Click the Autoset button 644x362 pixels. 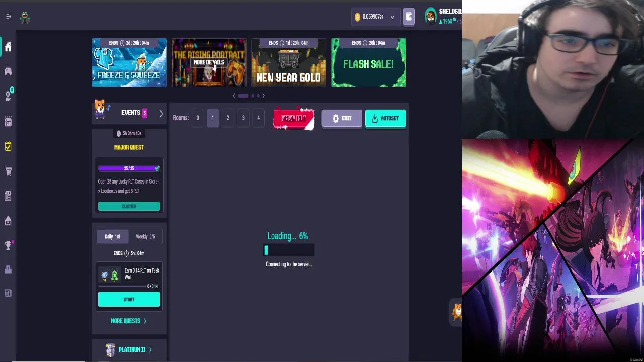pos(385,119)
